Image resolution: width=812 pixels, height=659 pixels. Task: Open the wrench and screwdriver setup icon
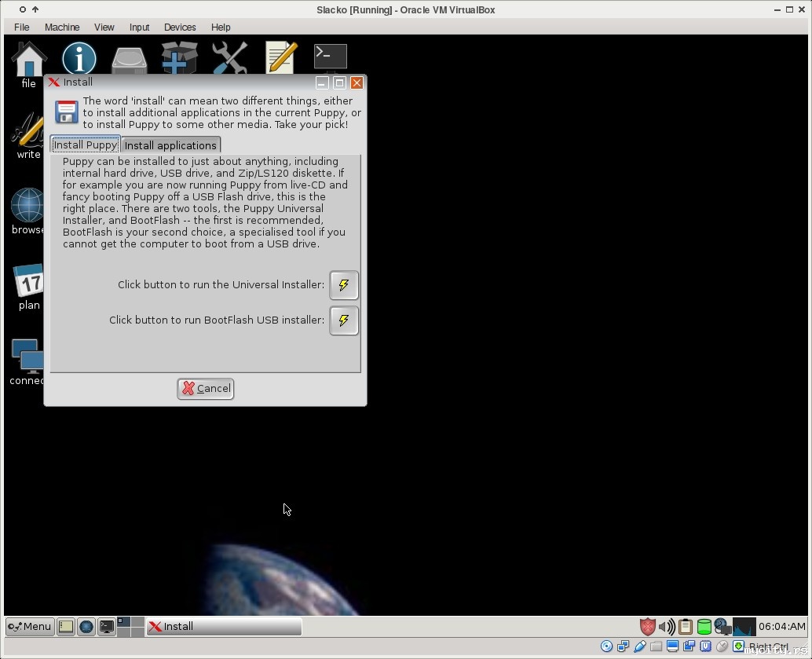pyautogui.click(x=229, y=58)
